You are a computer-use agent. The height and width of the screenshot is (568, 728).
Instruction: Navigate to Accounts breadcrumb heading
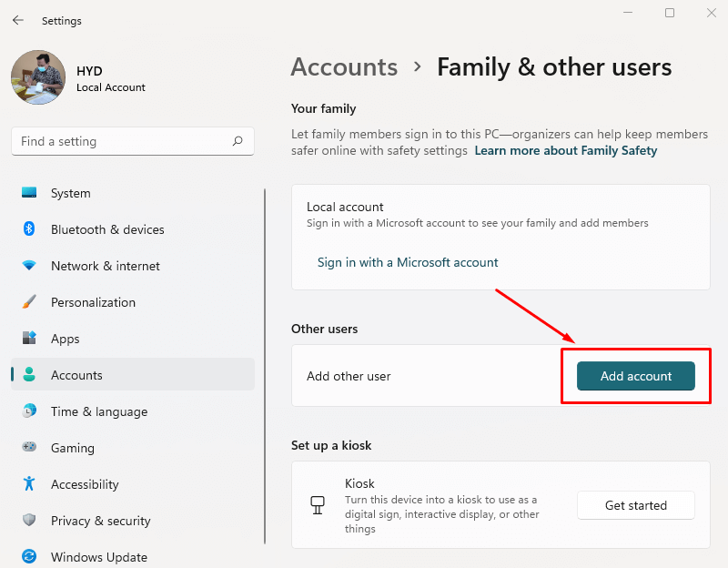pos(344,67)
